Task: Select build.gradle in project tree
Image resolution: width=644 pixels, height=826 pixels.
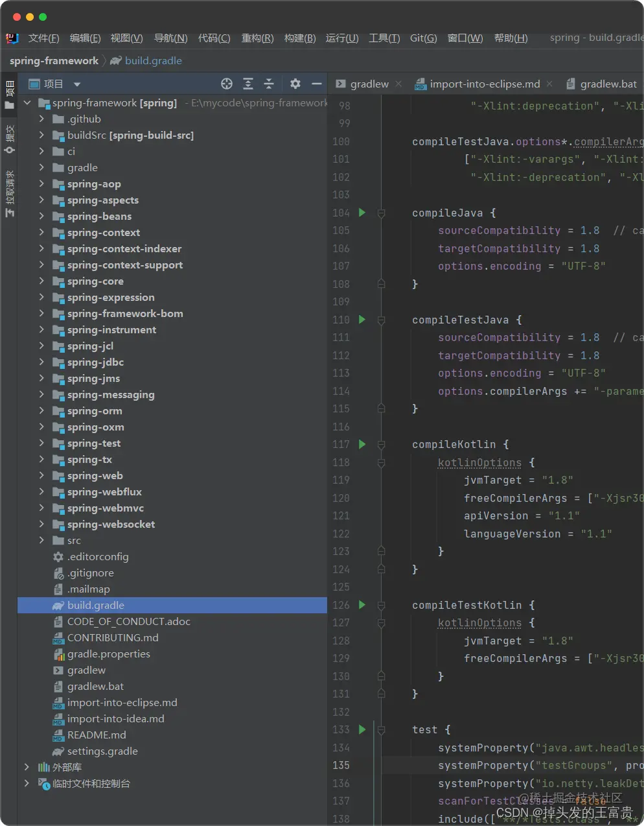Action: coord(172,605)
